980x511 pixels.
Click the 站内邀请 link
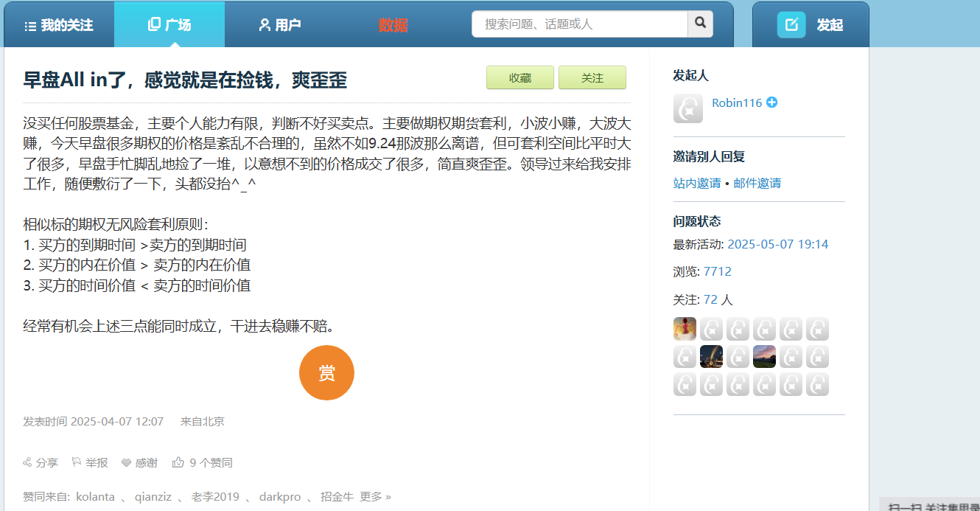(x=697, y=183)
